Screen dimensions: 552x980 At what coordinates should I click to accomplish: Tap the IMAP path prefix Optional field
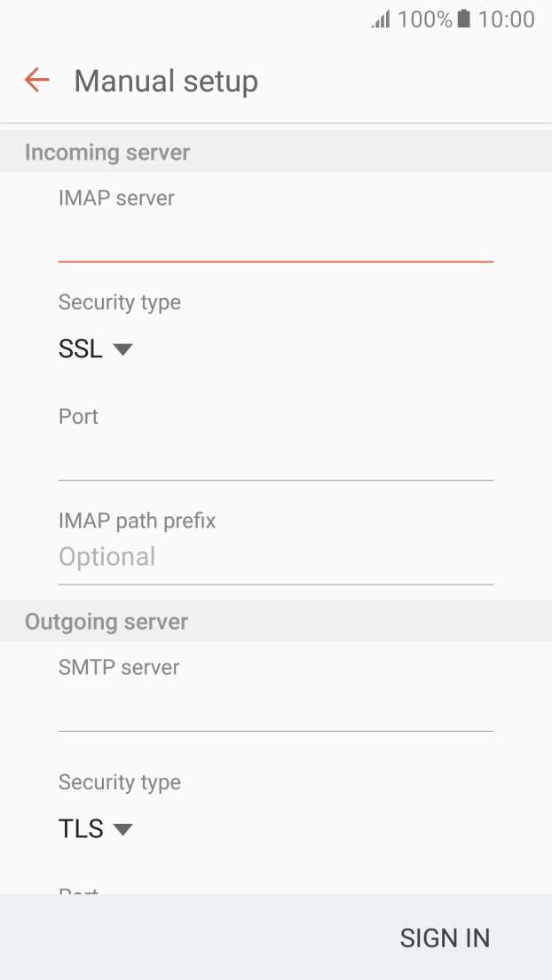275,557
